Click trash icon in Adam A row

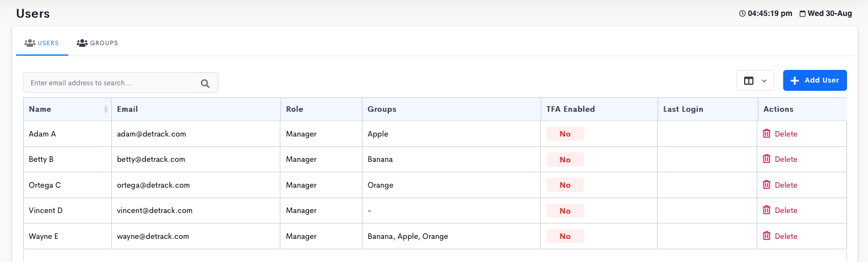coord(767,133)
